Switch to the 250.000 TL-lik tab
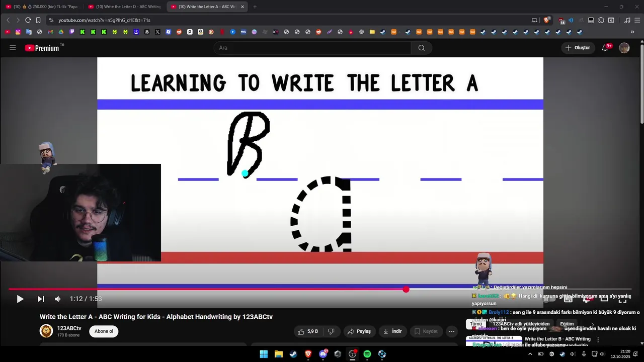644x362 pixels. pos(42,7)
